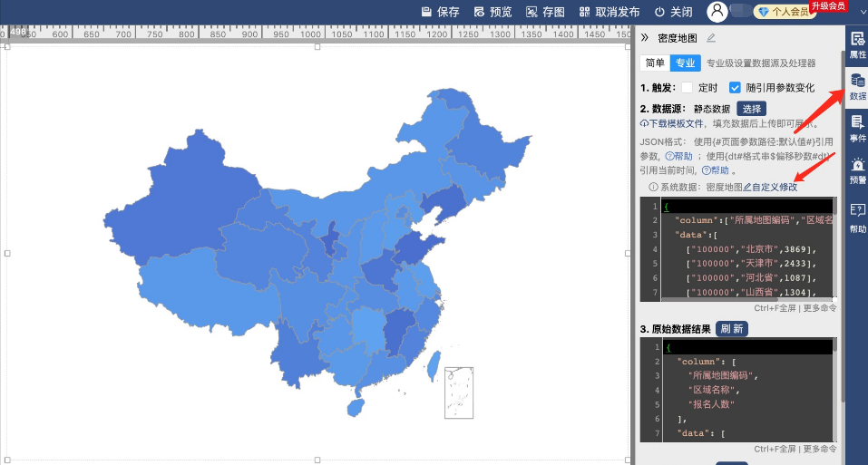Click the "北京市" data row in editor
Viewport: 868px width, 465px height.
click(751, 249)
